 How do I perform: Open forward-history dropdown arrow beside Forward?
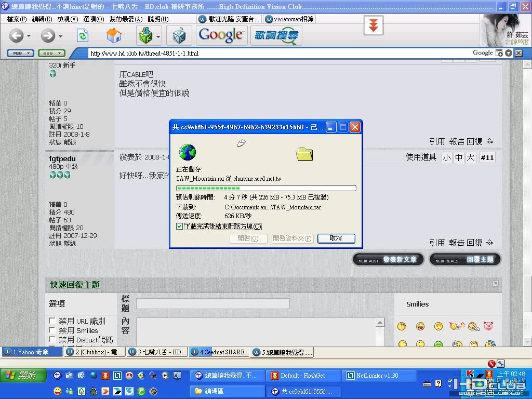pyautogui.click(x=60, y=36)
